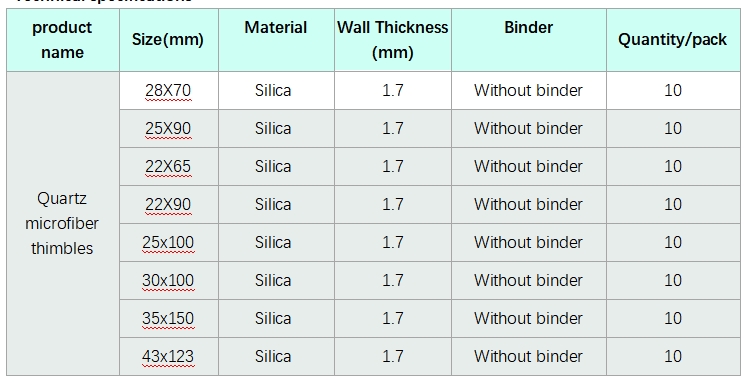Screen dimensions: 744x383
Task: Select the Binder column header
Action: pos(529,40)
